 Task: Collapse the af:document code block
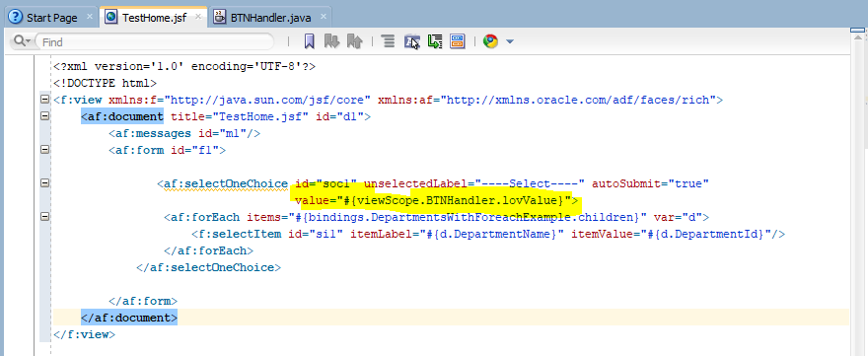(x=44, y=116)
